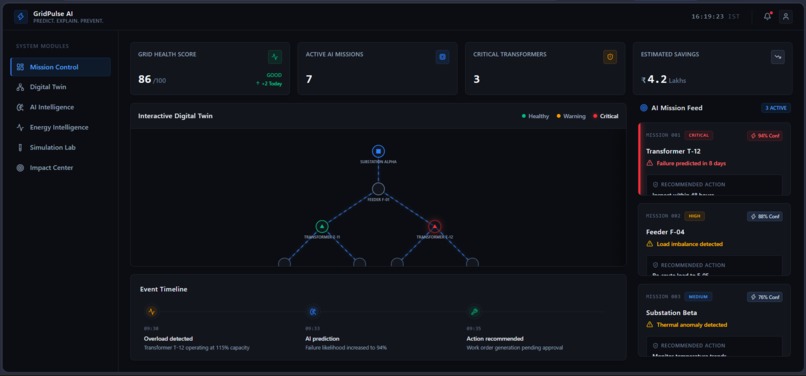
Task: Click the AI Intelligence sidebar icon
Action: (x=20, y=107)
